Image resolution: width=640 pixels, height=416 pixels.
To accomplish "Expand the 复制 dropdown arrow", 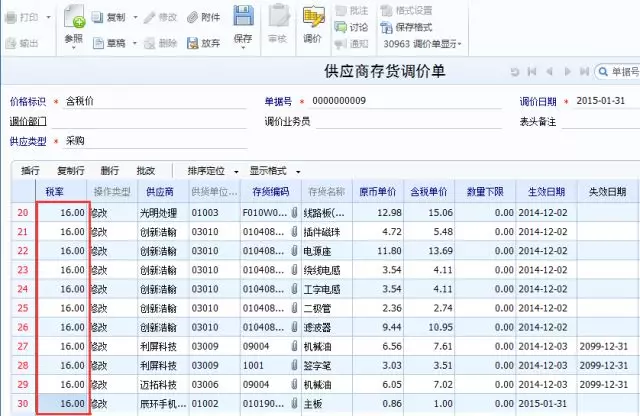I will tap(135, 17).
